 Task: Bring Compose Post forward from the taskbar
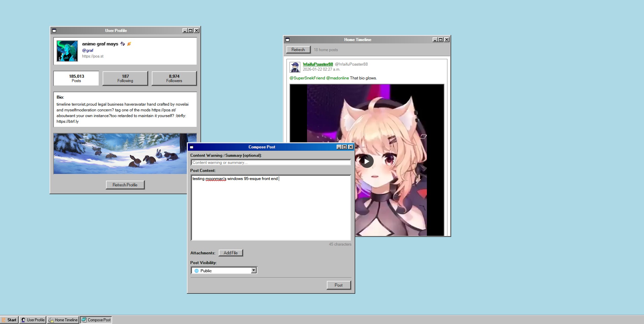(96, 320)
